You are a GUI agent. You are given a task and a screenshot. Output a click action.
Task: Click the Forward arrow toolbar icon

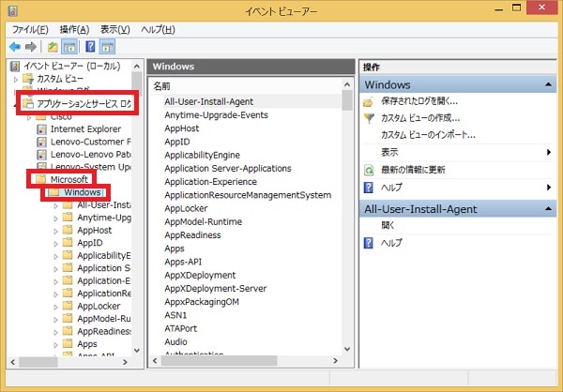31,47
